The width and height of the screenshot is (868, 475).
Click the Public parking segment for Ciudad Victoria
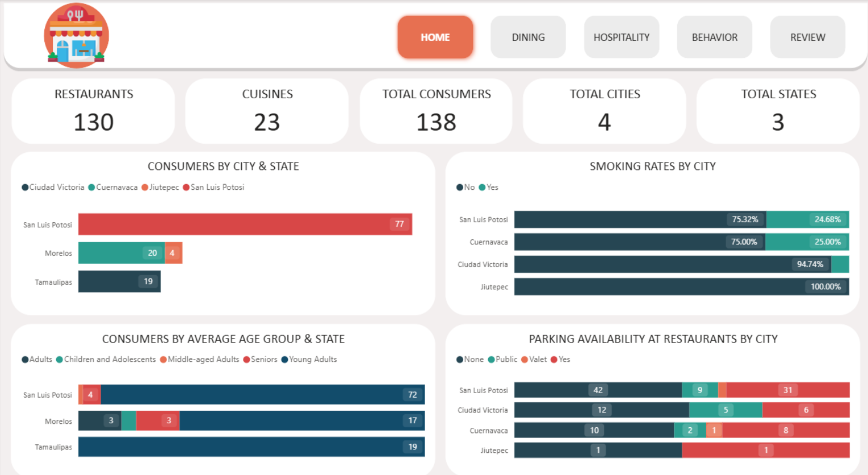725,410
